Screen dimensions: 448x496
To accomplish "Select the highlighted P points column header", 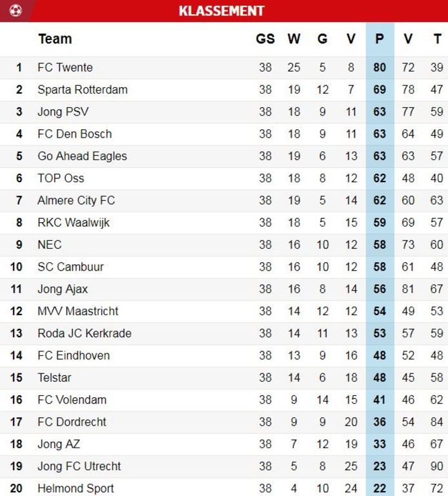I will click(x=380, y=39).
